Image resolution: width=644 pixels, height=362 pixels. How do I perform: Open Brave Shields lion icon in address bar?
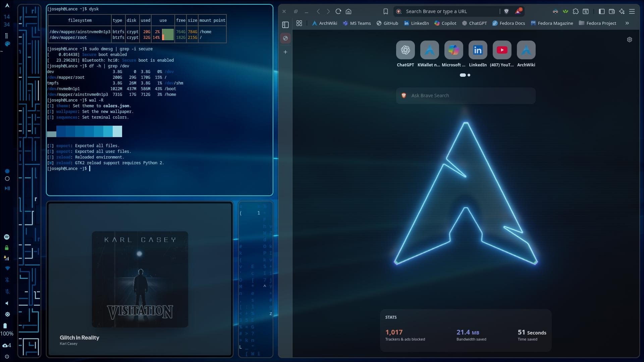click(506, 11)
